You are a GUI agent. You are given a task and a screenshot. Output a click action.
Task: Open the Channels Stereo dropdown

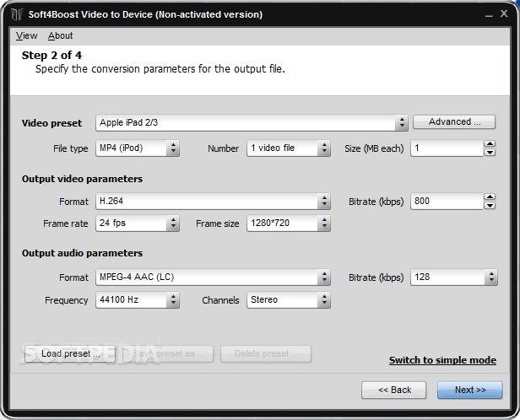pos(288,300)
